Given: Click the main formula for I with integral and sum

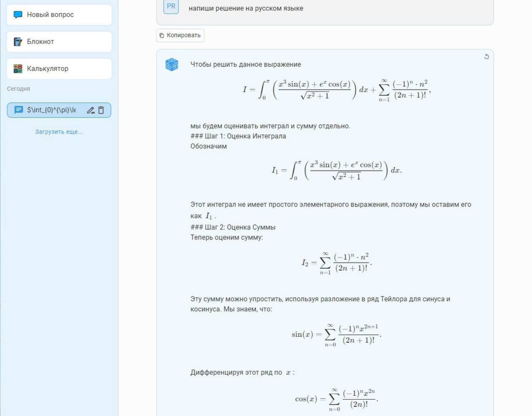Looking at the screenshot, I should point(336,90).
